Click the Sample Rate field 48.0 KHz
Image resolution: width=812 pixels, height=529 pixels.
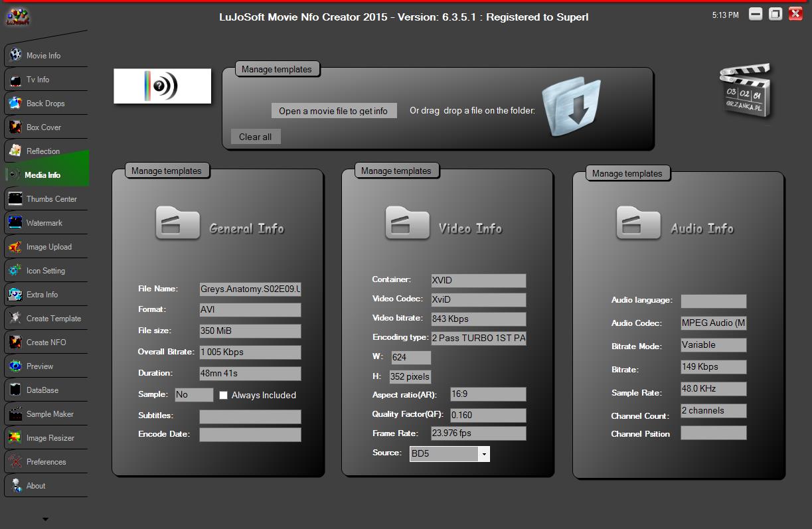coord(714,388)
